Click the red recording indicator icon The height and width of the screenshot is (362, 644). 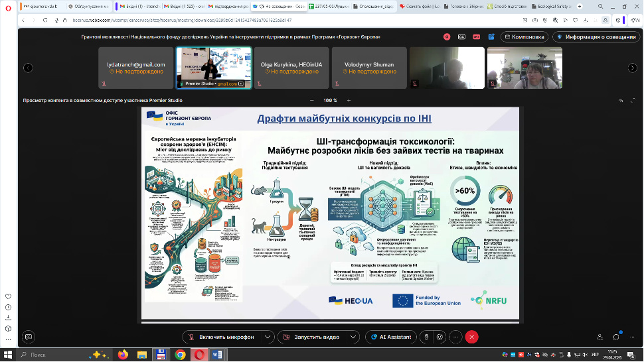(447, 37)
